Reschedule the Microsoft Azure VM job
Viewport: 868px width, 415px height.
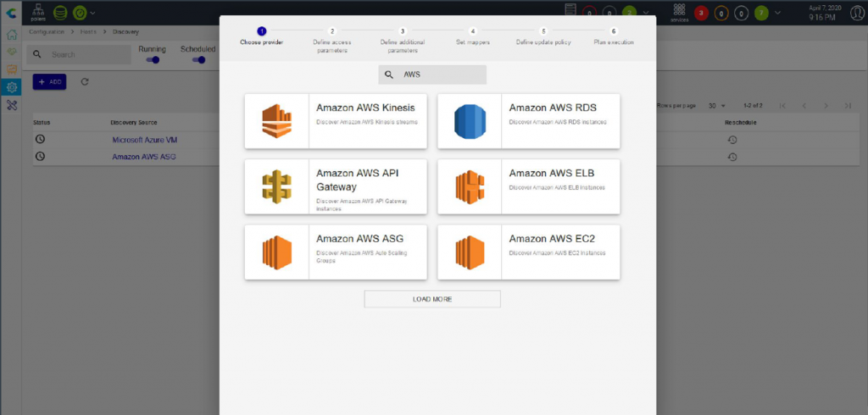pos(732,140)
